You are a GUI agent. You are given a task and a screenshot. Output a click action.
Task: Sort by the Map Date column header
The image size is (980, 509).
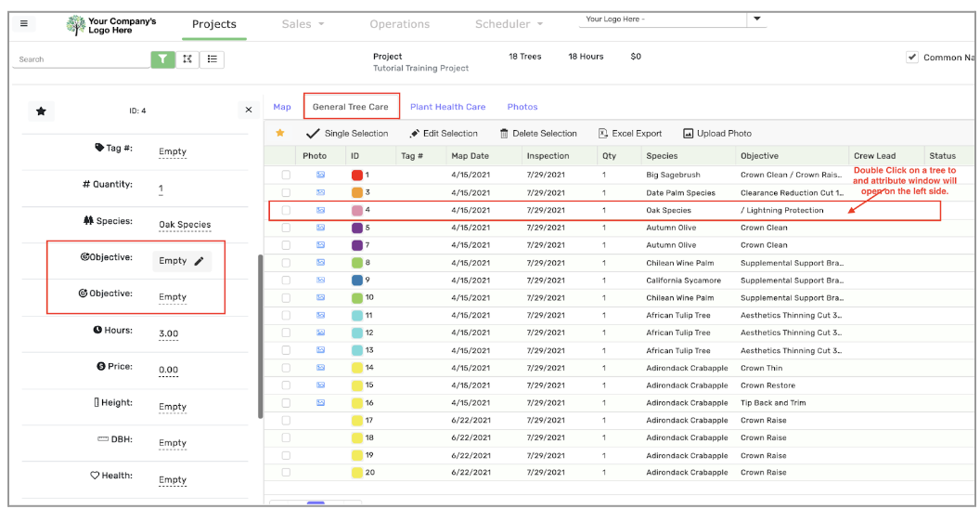470,156
